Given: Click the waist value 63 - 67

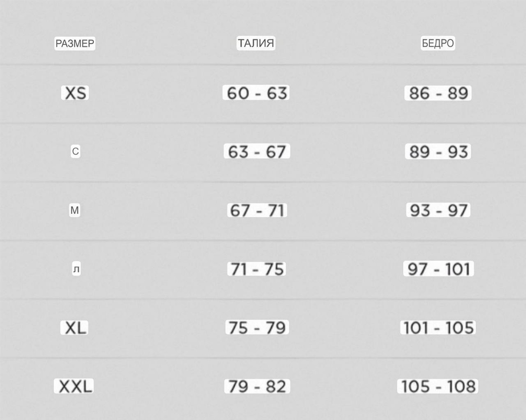Looking at the screenshot, I should pos(257,152).
